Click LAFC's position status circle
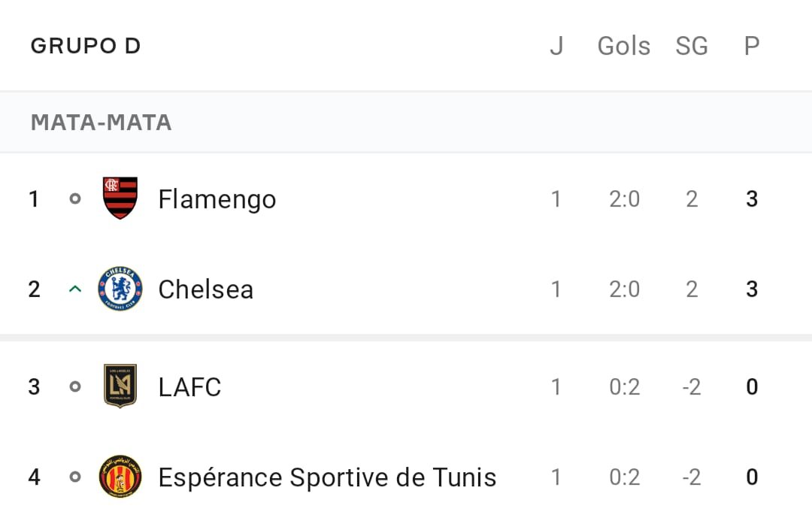Viewport: 812px width, 518px height. pos(75,386)
